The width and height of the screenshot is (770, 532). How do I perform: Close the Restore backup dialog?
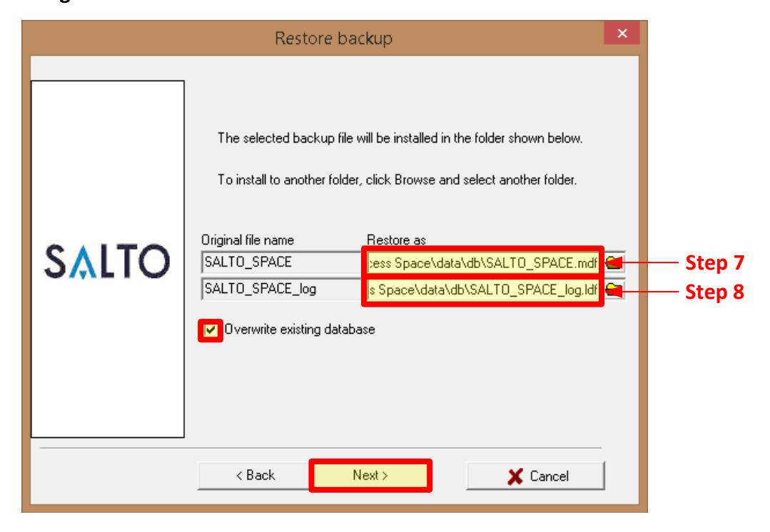622,33
